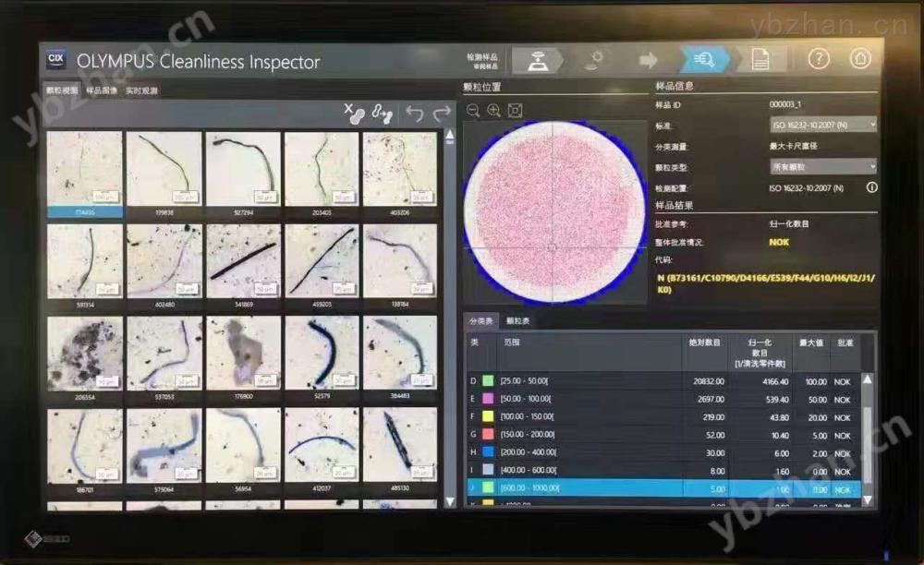Image resolution: width=924 pixels, height=565 pixels.
Task: Undo the last particle edit
Action: click(415, 113)
